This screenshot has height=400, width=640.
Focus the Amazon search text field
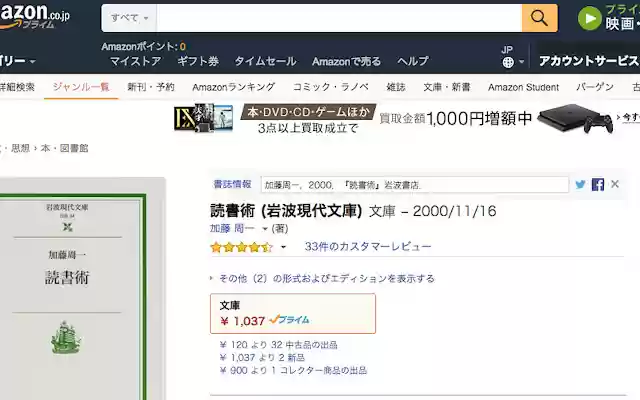coord(339,18)
